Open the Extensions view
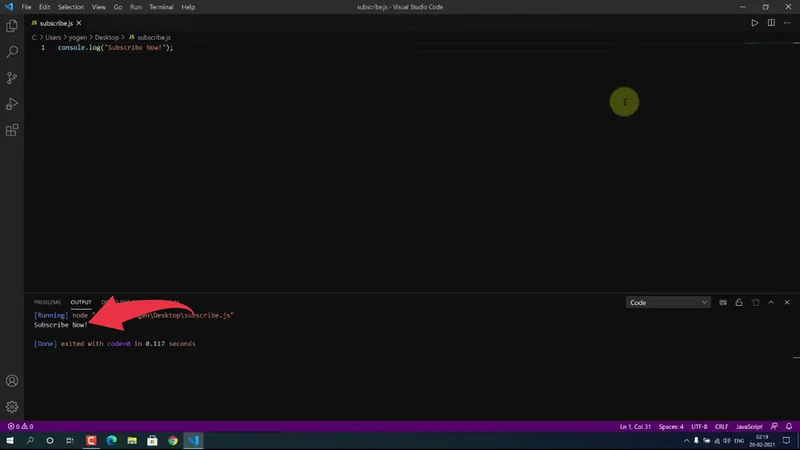800x450 pixels. (12, 130)
